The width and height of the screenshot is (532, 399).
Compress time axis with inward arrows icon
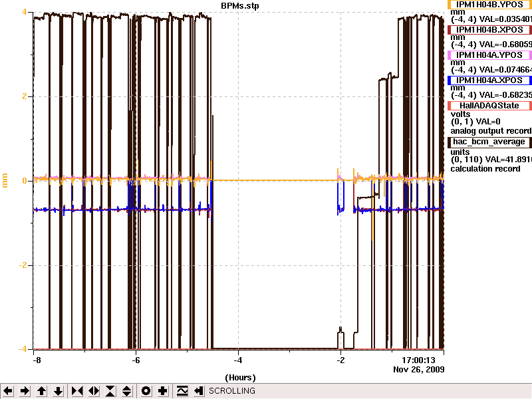pyautogui.click(x=77, y=391)
